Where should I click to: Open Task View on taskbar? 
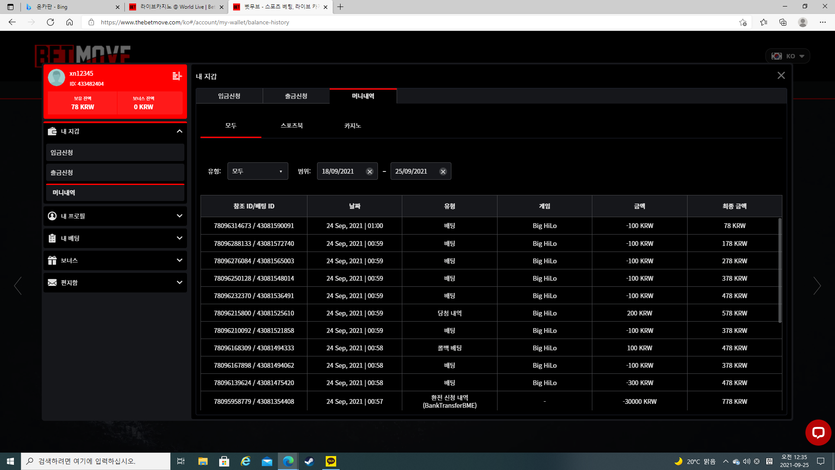181,461
